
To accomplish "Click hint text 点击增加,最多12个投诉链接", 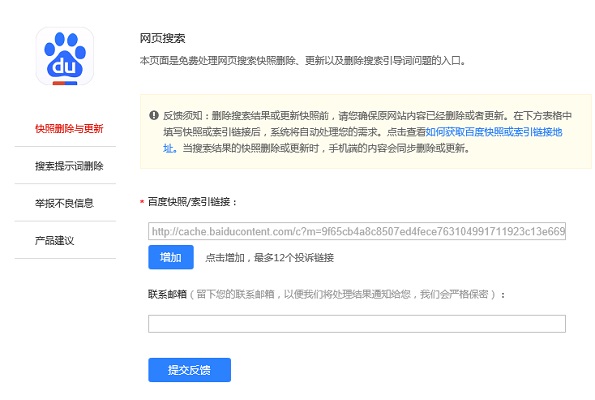I will point(269,258).
